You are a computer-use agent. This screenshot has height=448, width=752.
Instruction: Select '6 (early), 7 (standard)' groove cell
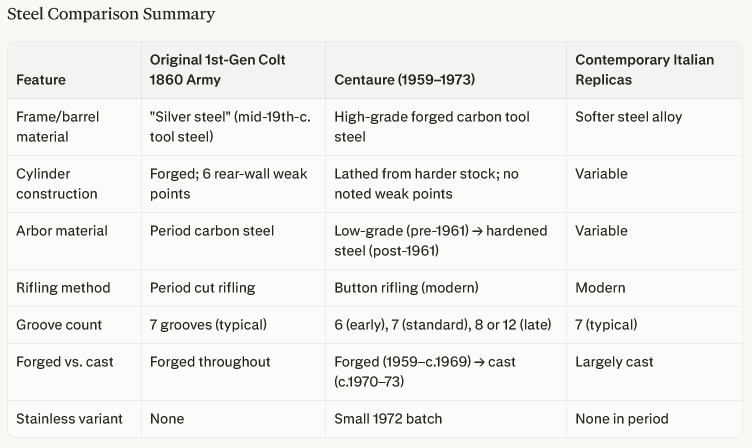click(x=443, y=325)
